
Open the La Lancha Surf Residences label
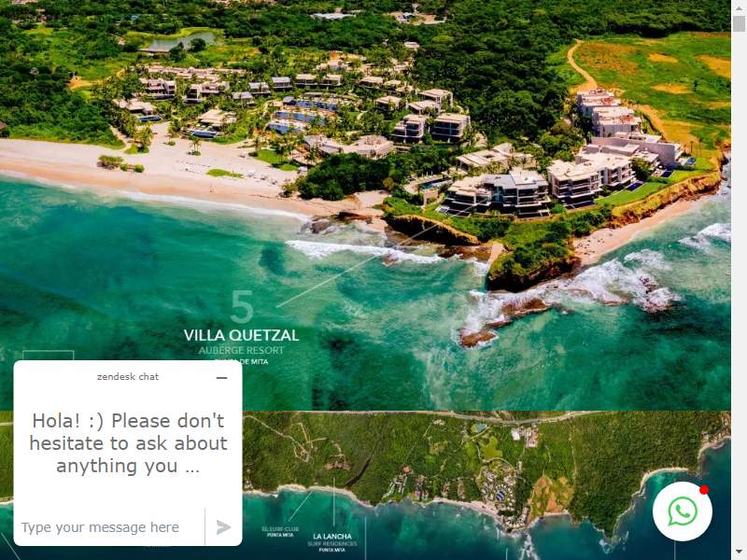pos(332,543)
